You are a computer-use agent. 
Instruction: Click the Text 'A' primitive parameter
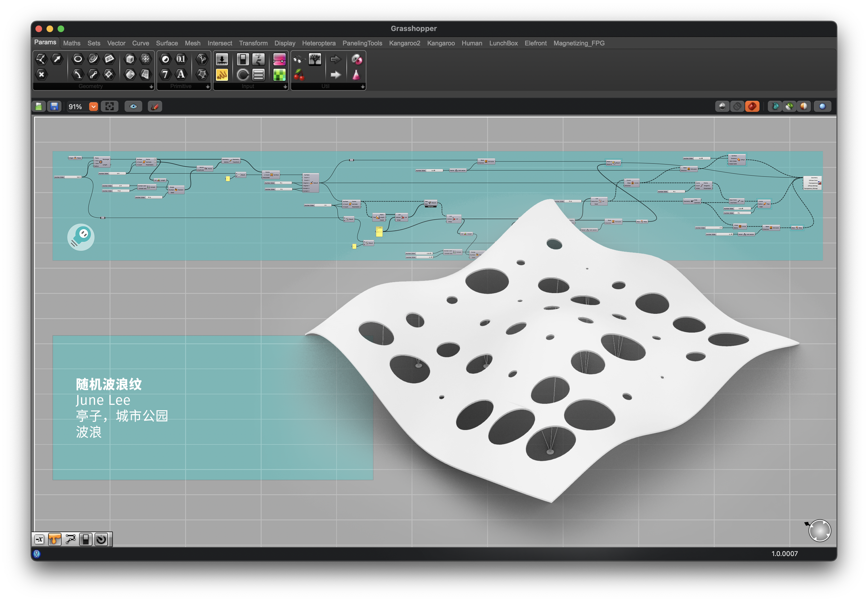[181, 74]
